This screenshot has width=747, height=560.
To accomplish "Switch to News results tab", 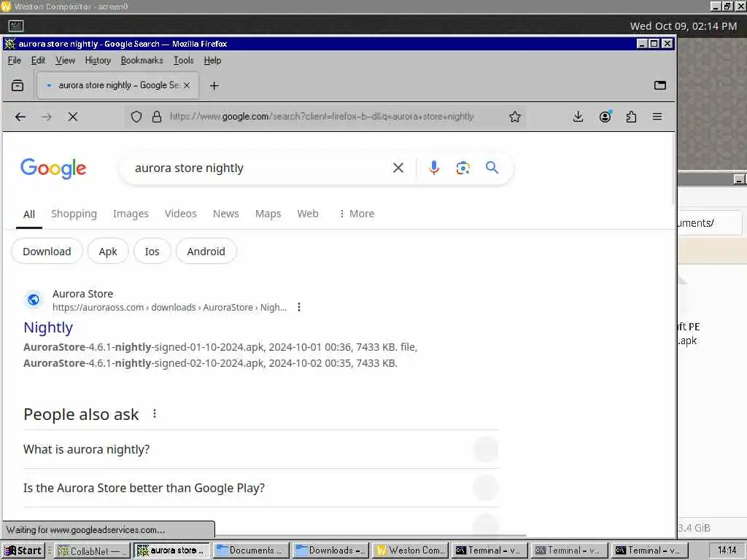I will tap(226, 214).
